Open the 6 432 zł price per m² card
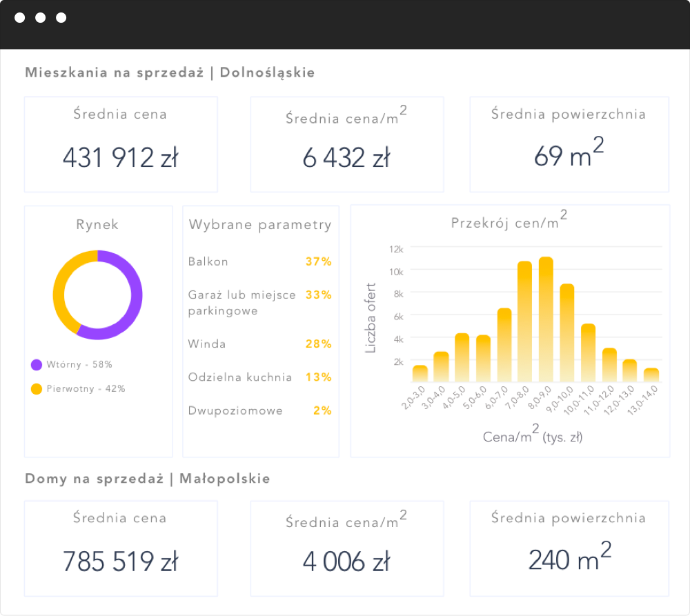This screenshot has width=690, height=616. 346,144
